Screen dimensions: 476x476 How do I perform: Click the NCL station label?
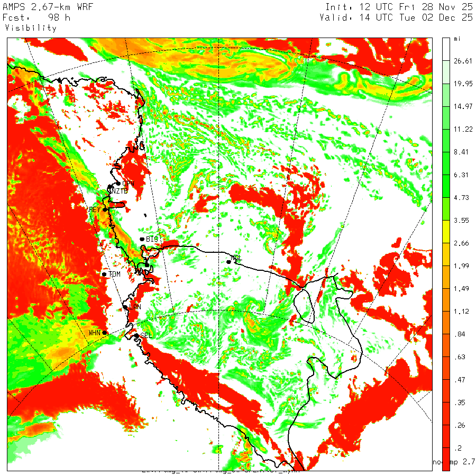[236, 258]
